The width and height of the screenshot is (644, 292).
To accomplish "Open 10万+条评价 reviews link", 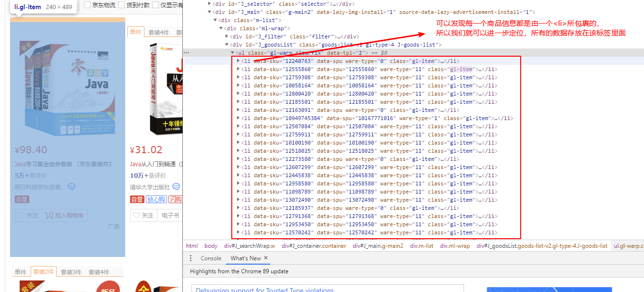I will pos(148,175).
